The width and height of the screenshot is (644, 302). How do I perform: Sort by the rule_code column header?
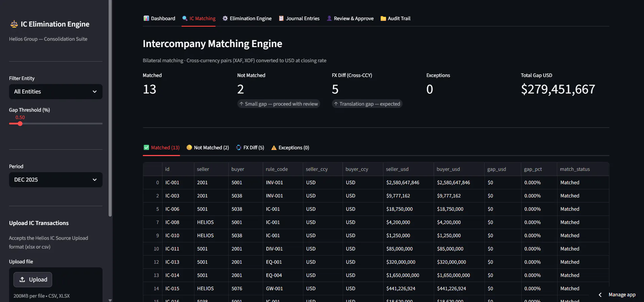[x=282, y=169]
